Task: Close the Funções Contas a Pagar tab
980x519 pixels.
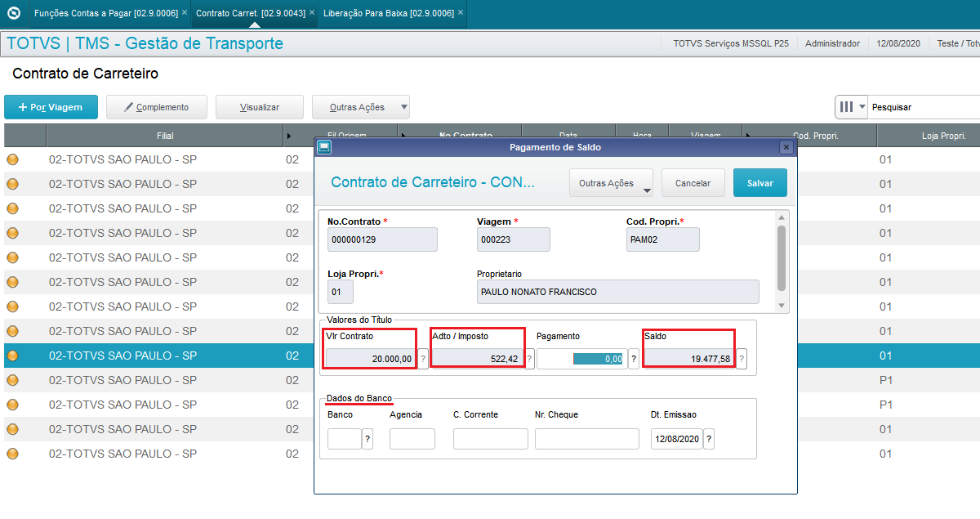Action: coord(185,13)
